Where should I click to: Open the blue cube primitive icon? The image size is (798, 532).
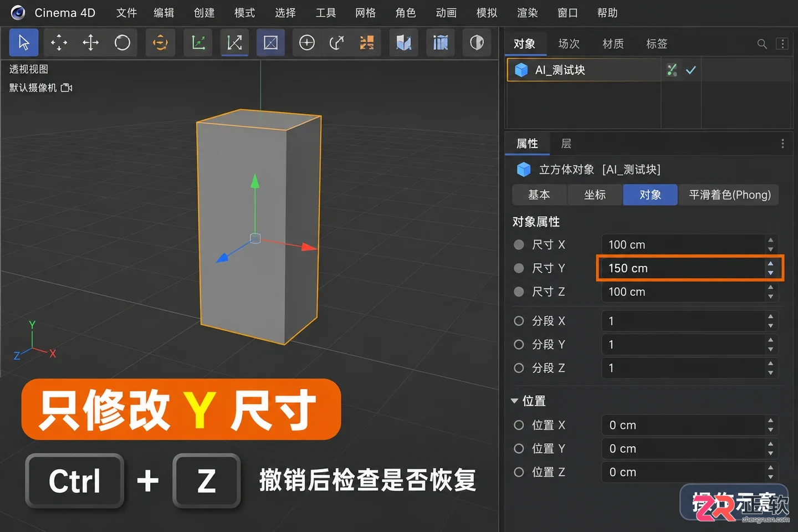(404, 43)
